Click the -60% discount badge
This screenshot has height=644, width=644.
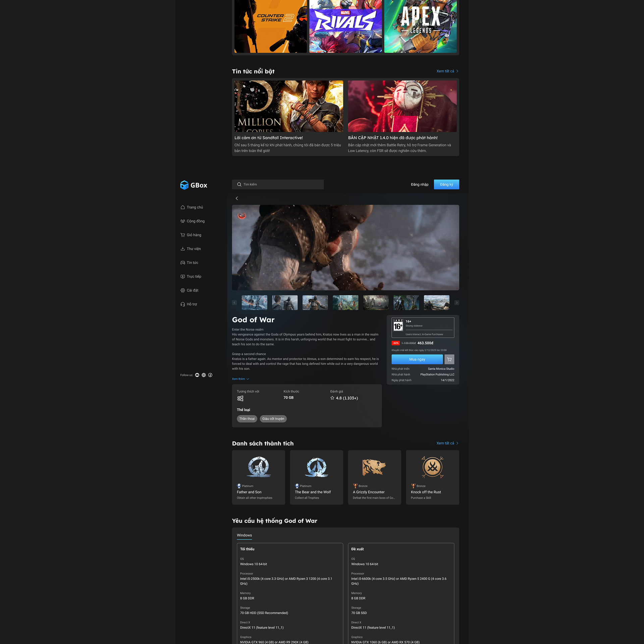396,343
